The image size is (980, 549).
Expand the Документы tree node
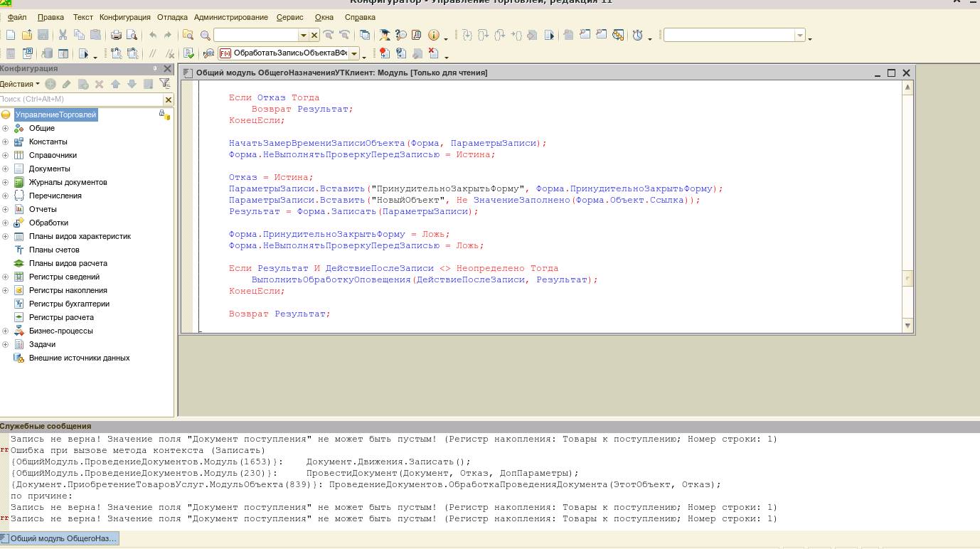click(5, 169)
